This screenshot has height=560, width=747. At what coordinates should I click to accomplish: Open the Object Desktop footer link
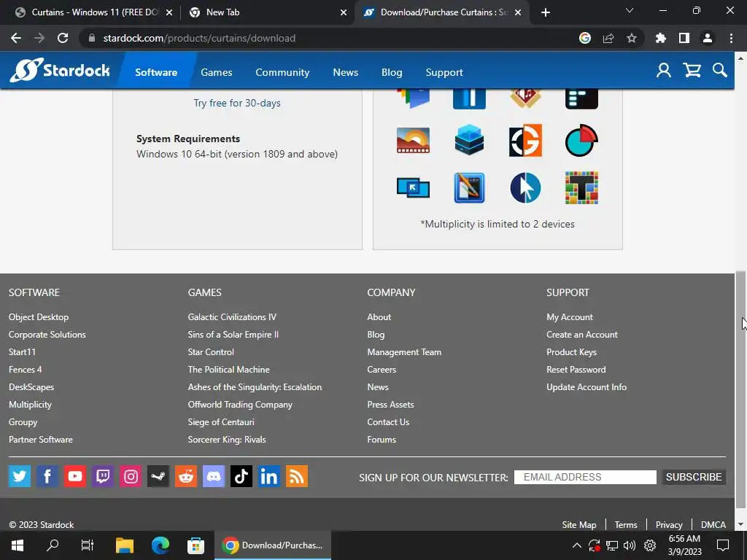pyautogui.click(x=39, y=317)
